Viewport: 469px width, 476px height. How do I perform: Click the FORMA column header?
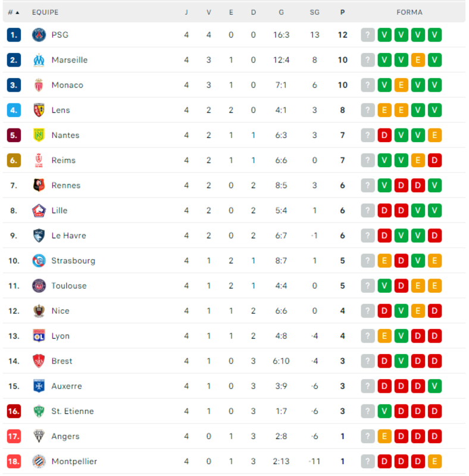(x=409, y=12)
